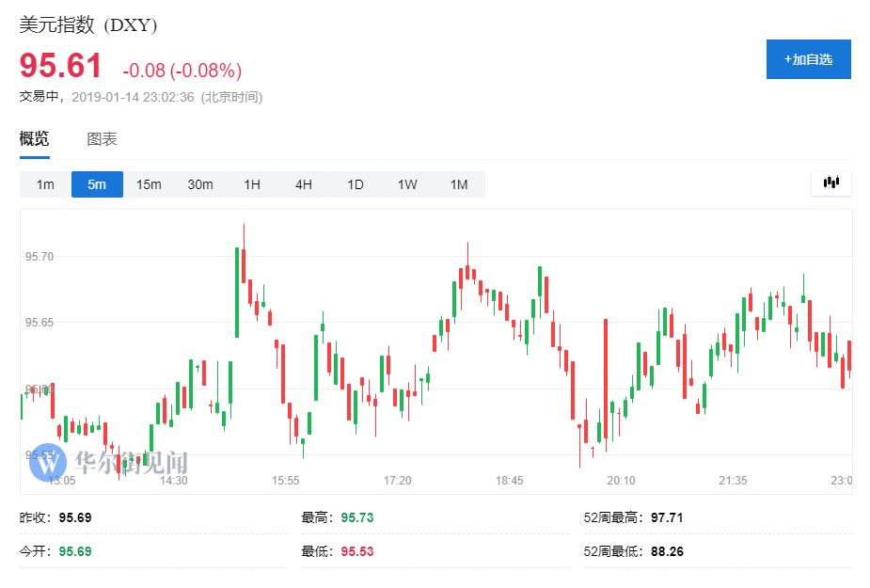Image resolution: width=870 pixels, height=588 pixels.
Task: Click the 14:30 time axis label
Action: pyautogui.click(x=174, y=481)
